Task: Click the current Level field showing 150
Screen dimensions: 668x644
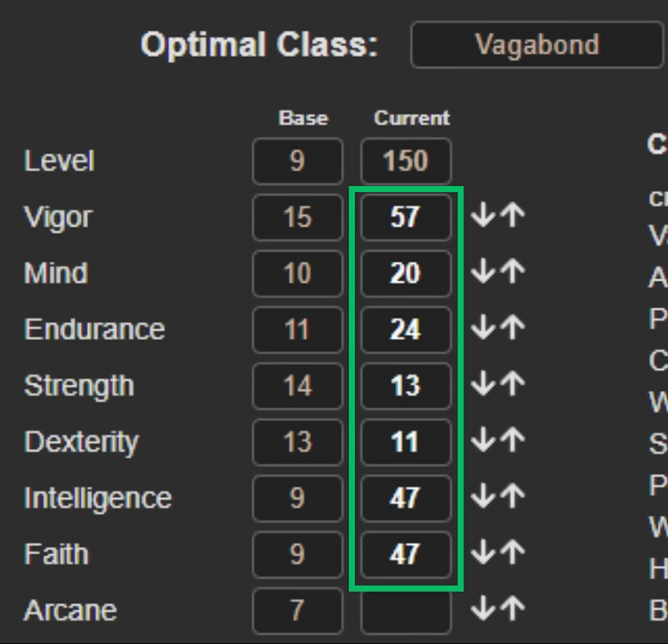Action: 406,161
